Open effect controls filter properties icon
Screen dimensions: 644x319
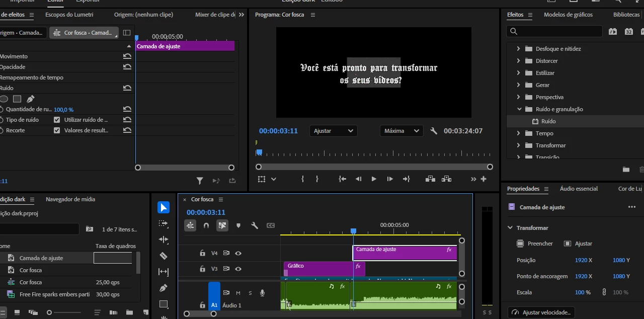pos(200,181)
